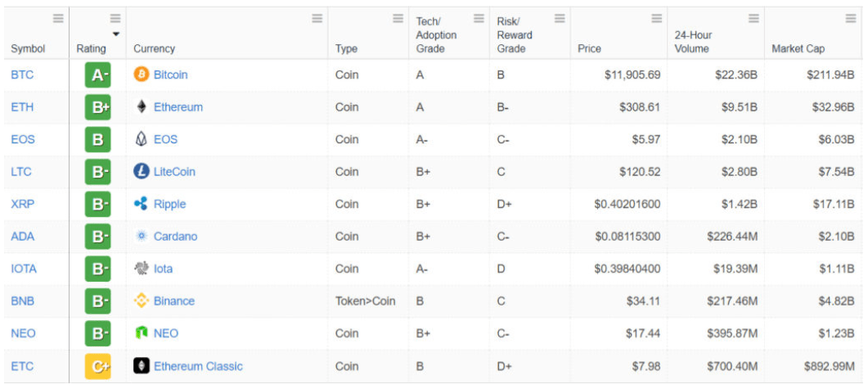868x389 pixels.
Task: Open the Market Cap column menu
Action: click(851, 19)
